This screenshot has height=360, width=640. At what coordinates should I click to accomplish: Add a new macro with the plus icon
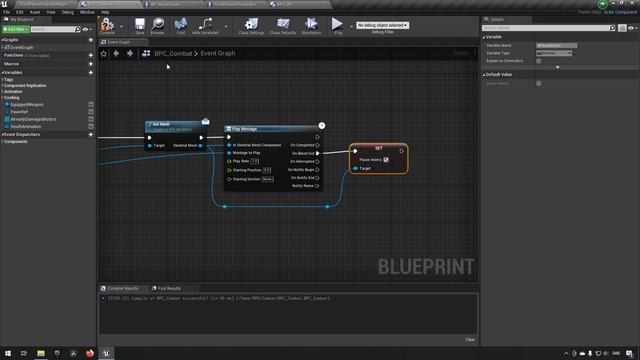coord(91,64)
